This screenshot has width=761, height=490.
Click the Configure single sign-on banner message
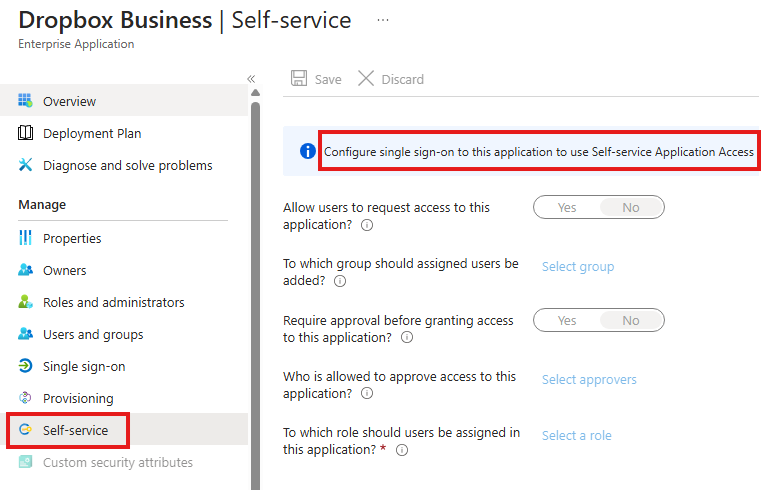pyautogui.click(x=539, y=152)
